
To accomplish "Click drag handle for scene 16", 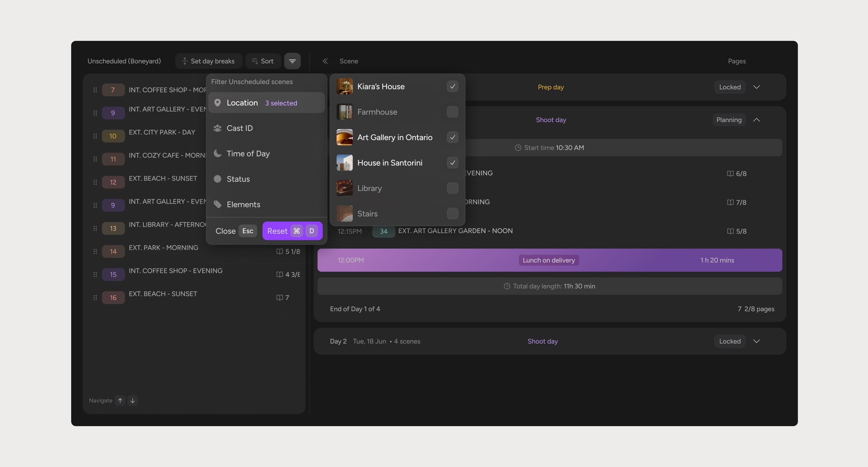I will tap(95, 298).
